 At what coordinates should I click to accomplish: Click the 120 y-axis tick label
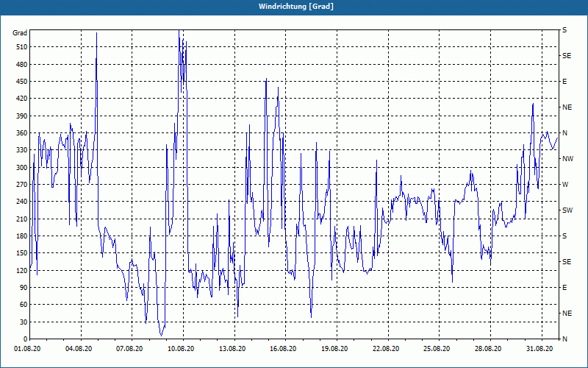coord(22,270)
